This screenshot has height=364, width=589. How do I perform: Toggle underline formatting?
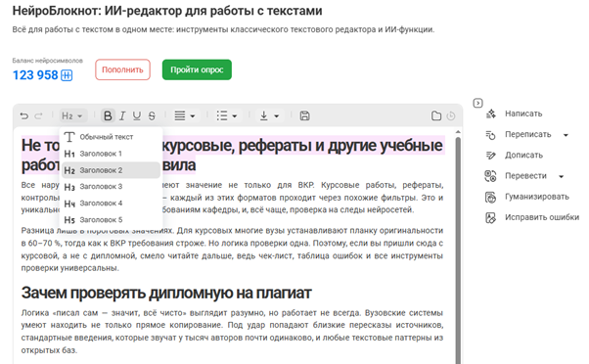tap(137, 115)
